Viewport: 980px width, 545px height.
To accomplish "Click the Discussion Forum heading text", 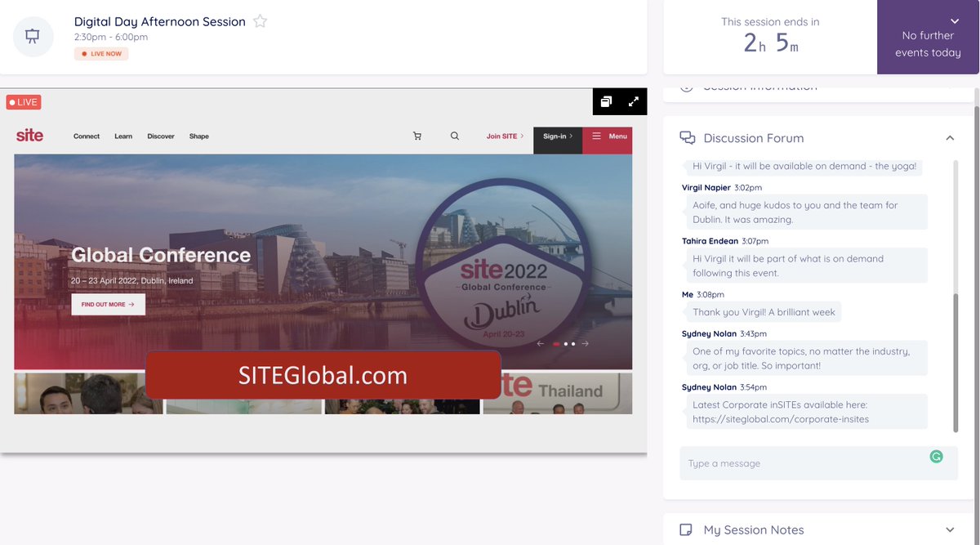I will [754, 138].
